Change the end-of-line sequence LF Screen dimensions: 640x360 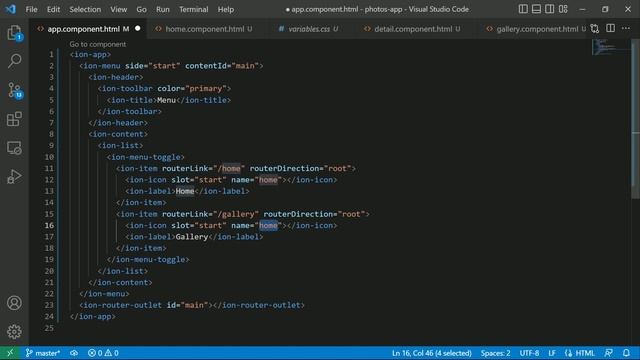pyautogui.click(x=552, y=353)
